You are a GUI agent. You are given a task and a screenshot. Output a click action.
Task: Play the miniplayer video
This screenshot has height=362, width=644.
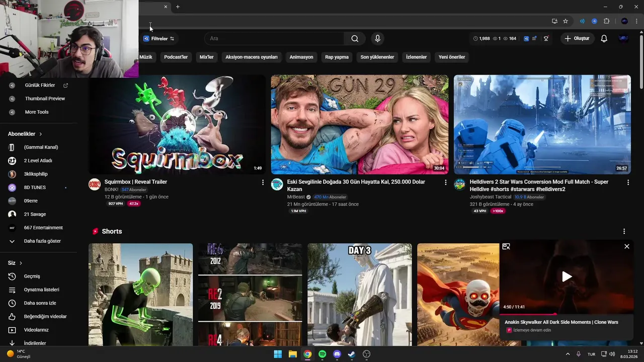point(567,277)
